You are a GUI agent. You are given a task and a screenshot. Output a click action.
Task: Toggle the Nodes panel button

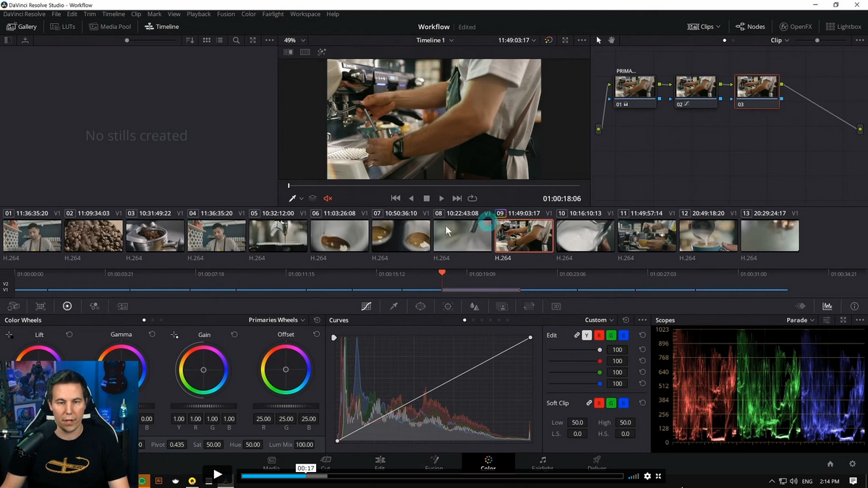click(750, 27)
